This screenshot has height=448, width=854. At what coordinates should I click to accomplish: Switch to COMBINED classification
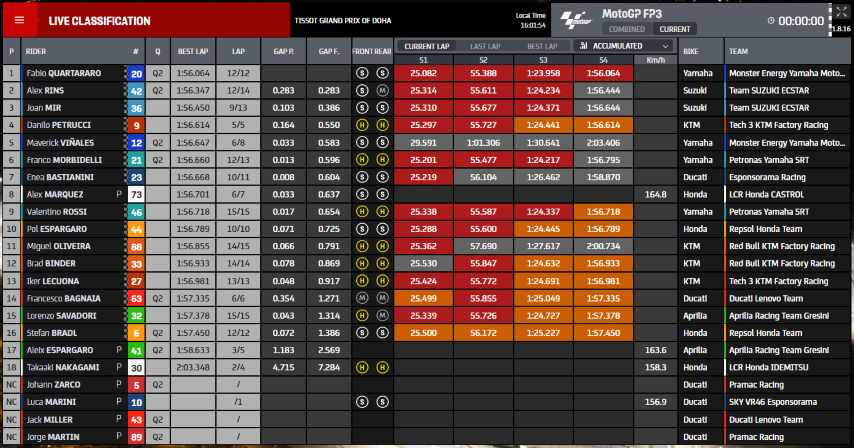click(626, 29)
